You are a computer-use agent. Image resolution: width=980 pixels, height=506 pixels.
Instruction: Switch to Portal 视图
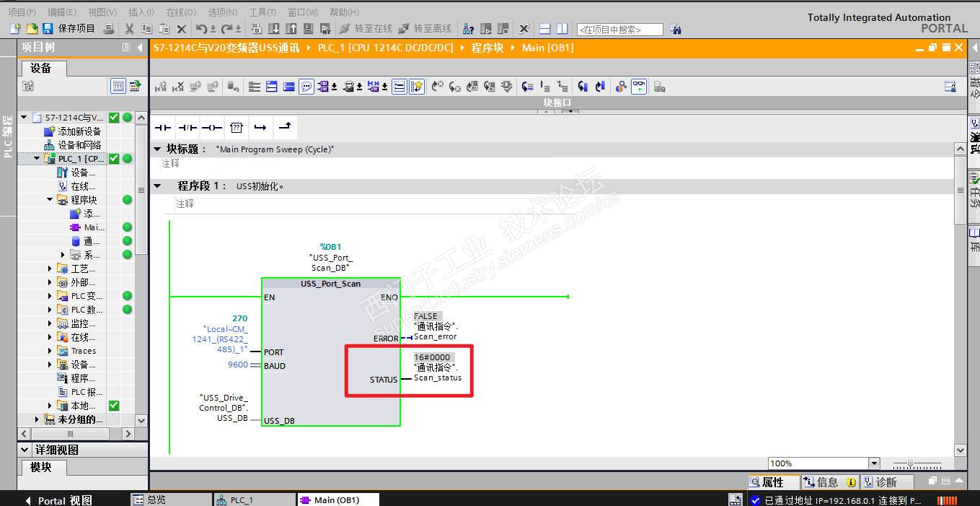pos(59,500)
